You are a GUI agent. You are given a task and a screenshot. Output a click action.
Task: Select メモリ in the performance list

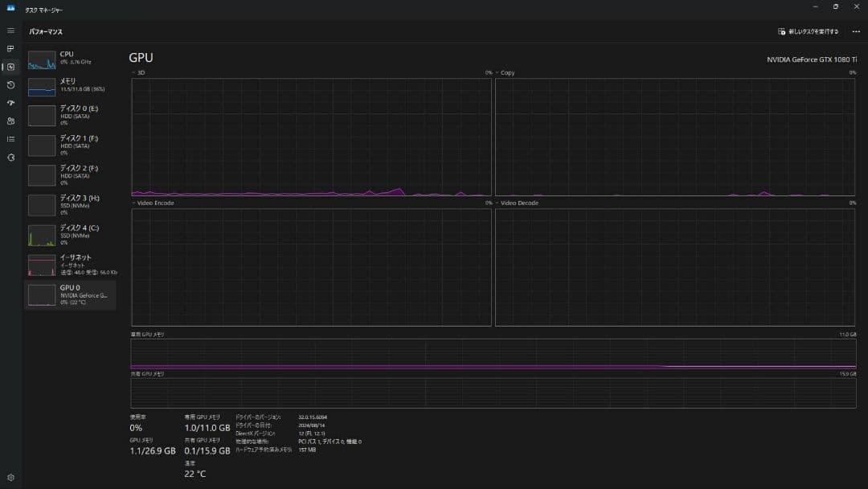click(70, 85)
